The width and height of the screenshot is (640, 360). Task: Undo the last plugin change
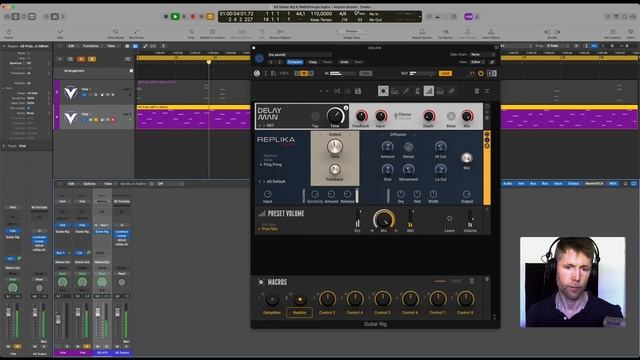[344, 62]
